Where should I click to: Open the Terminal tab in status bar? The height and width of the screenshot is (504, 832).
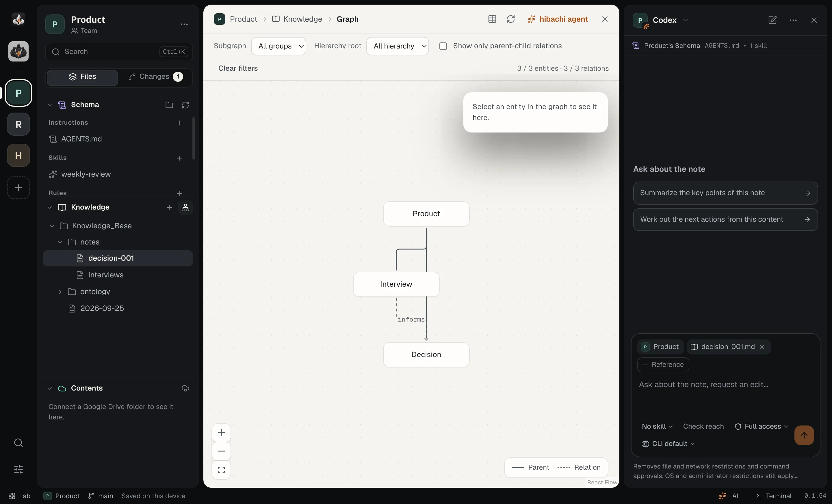[x=774, y=496]
